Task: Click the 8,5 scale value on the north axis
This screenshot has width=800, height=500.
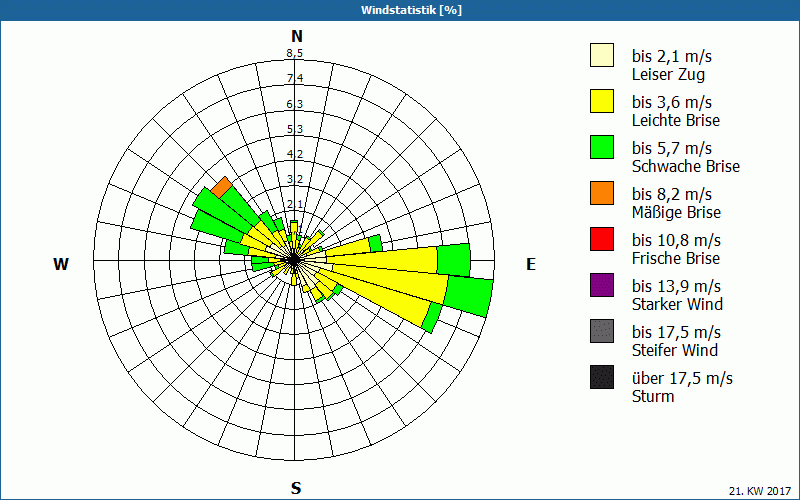Action: point(294,53)
